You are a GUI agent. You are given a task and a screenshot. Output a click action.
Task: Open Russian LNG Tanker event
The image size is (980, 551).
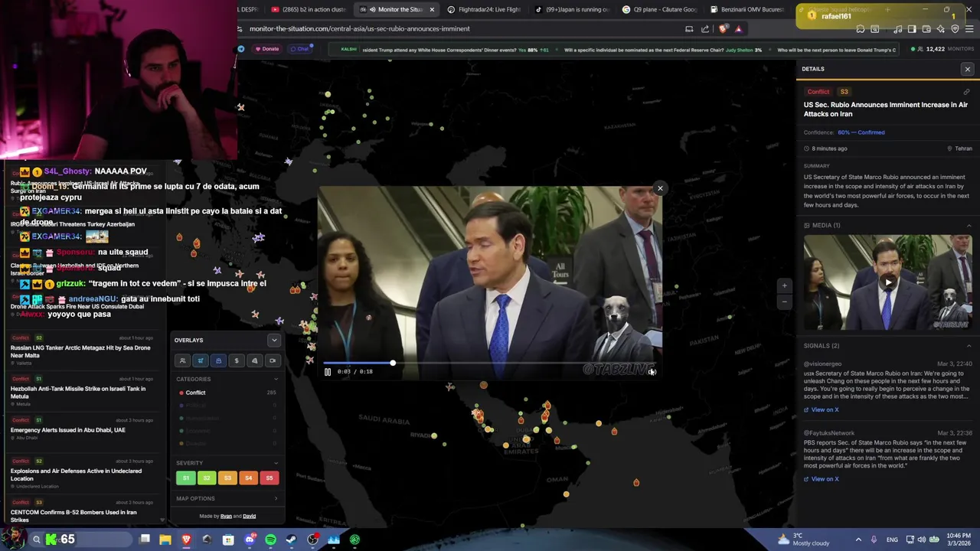[82, 350]
